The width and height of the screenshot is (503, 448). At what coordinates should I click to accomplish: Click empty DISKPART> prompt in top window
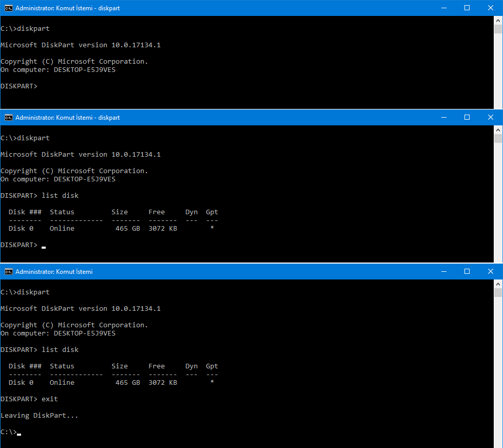pos(19,86)
